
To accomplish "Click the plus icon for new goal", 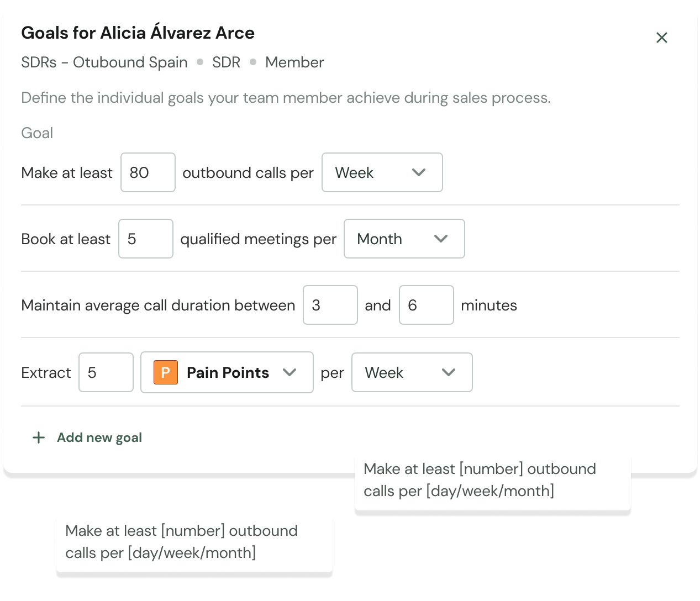I will [x=39, y=437].
